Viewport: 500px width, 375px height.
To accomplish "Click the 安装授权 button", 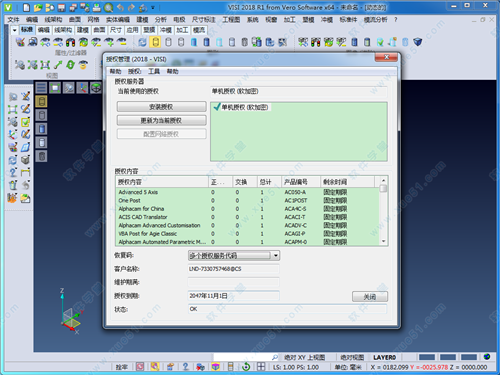I will (x=161, y=107).
